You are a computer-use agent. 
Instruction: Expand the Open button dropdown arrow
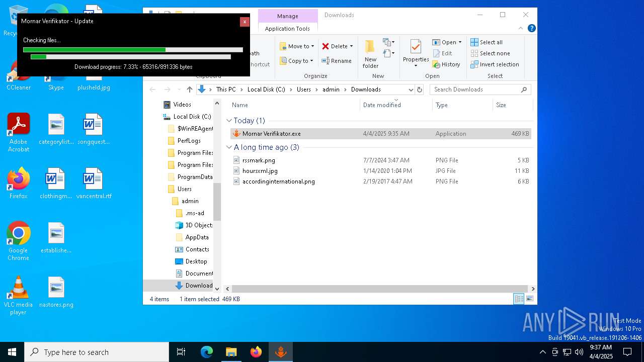460,42
